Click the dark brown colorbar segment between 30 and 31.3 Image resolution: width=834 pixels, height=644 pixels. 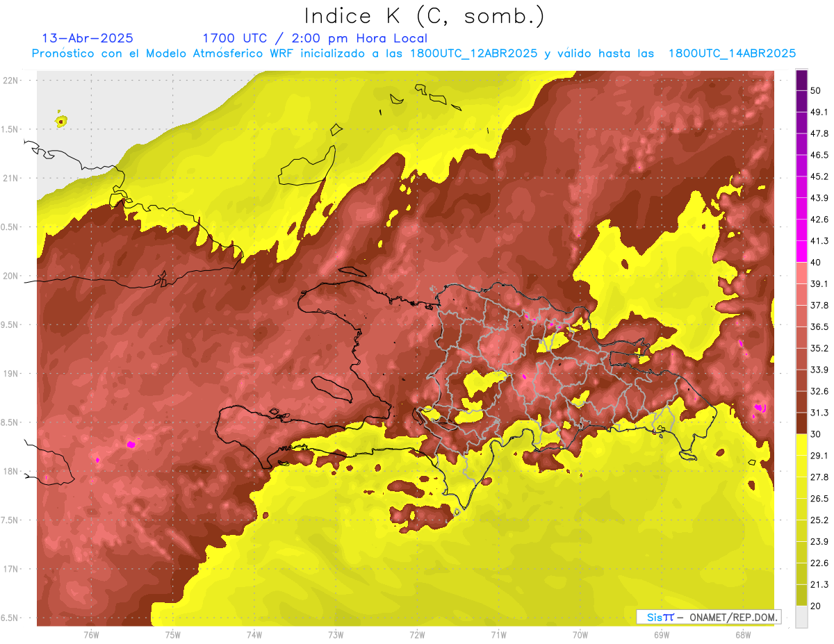801,423
